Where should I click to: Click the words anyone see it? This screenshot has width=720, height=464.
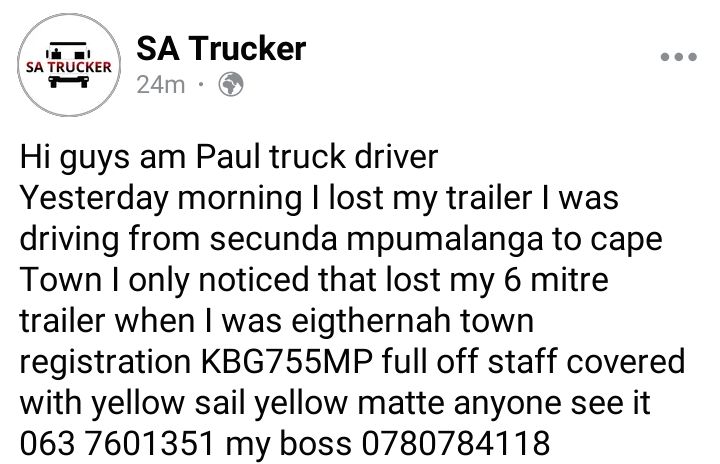[x=552, y=403]
